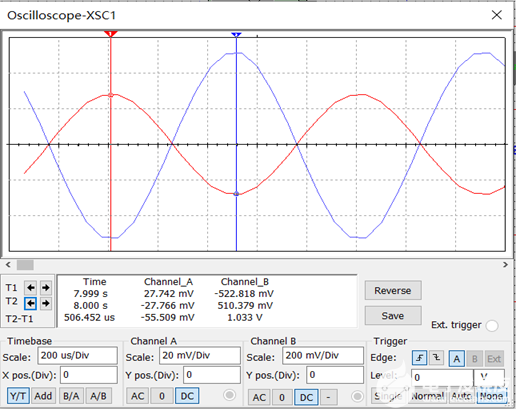Viewport: 516px width, 409px height.
Task: Click the Reverse button
Action: (x=393, y=291)
